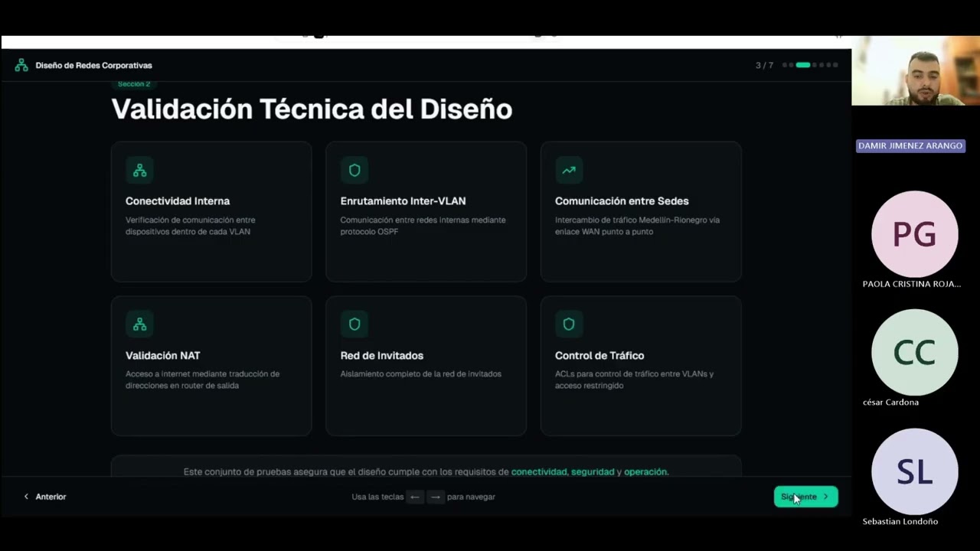This screenshot has width=980, height=551.
Task: Open the Red de Invitados card title
Action: click(381, 356)
